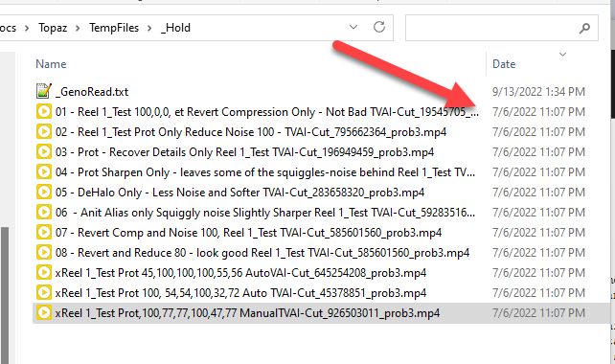Click the video icon of 07 - Revert Comp and Noise
The width and height of the screenshot is (615, 364).
43,232
